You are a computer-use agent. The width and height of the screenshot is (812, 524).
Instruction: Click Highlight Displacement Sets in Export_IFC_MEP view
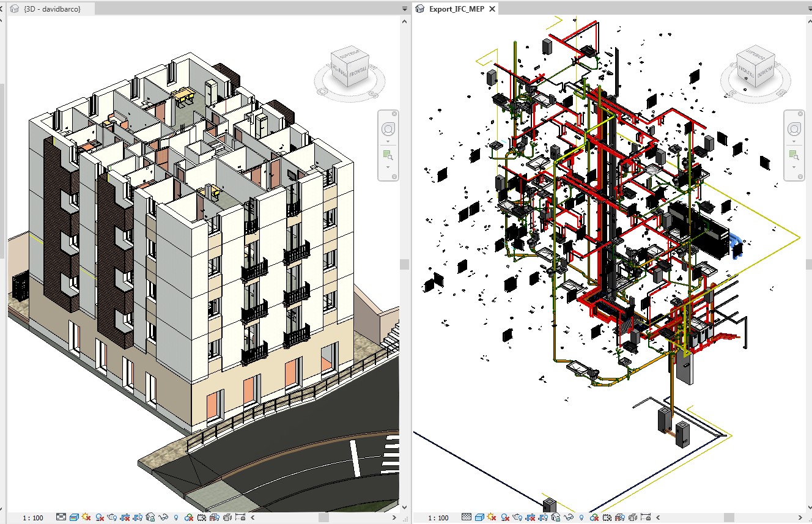coord(633,517)
